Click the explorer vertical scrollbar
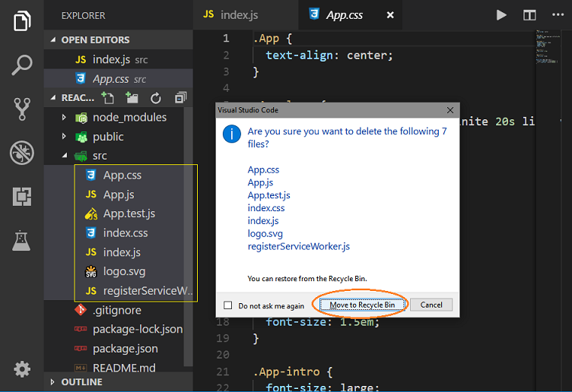 (188, 237)
